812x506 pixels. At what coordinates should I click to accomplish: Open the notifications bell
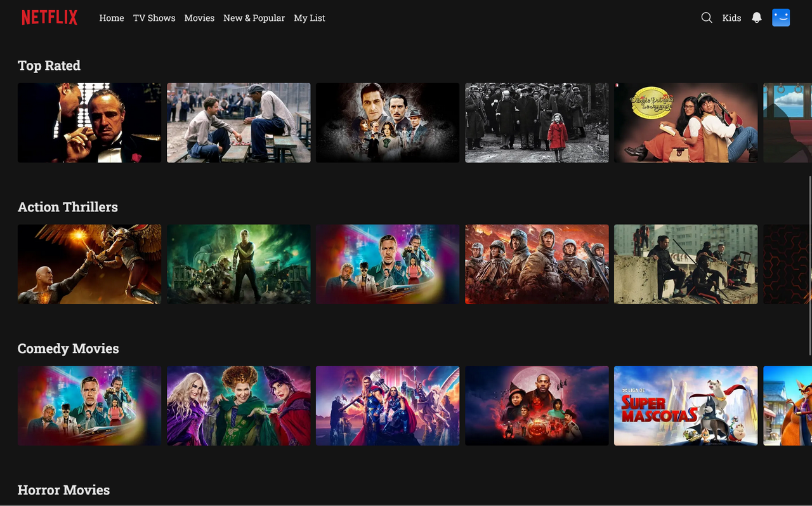point(756,18)
